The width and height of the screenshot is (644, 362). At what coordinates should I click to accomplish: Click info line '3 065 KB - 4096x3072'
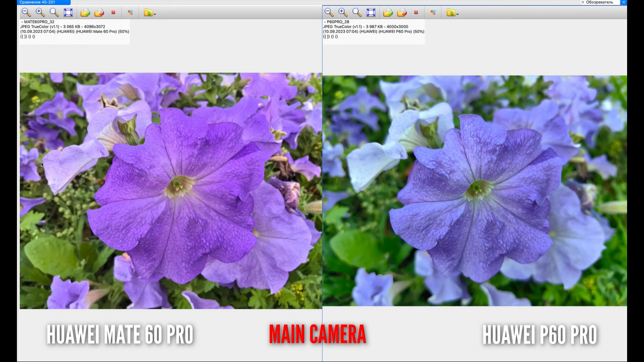pyautogui.click(x=84, y=27)
